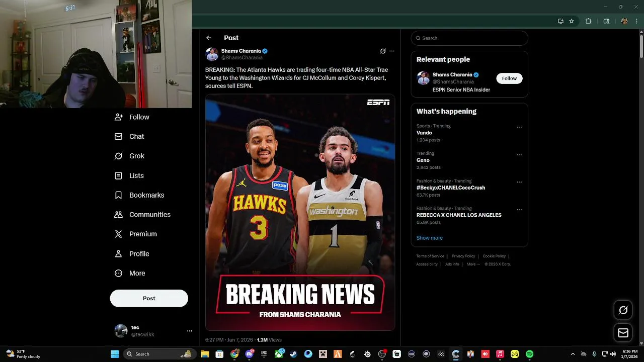This screenshot has height=362, width=644.
Task: Open the account menu dots next to tec
Action: pos(190,331)
